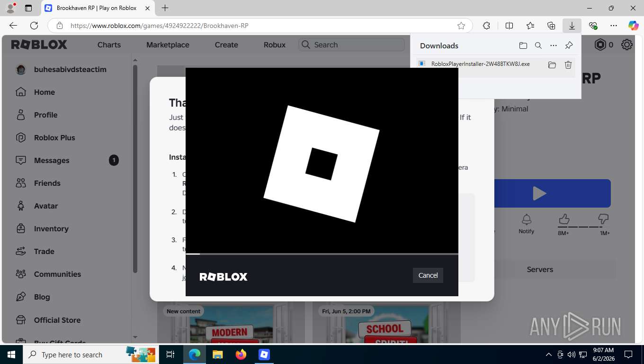Open the downloads folder icon in Downloads panel
Viewport: 644px width, 364px height.
523,45
